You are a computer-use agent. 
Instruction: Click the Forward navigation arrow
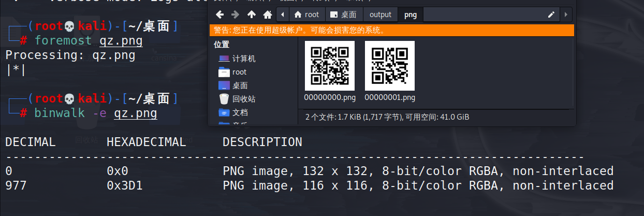(x=236, y=15)
